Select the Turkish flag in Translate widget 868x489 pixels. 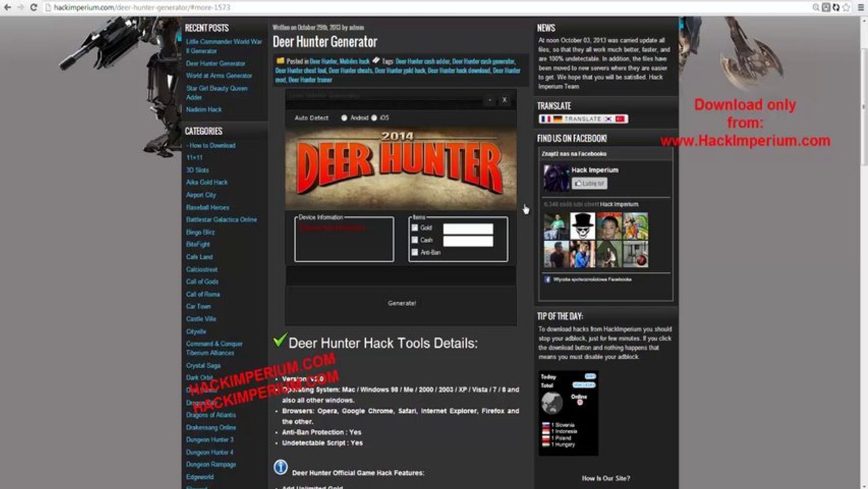[620, 119]
